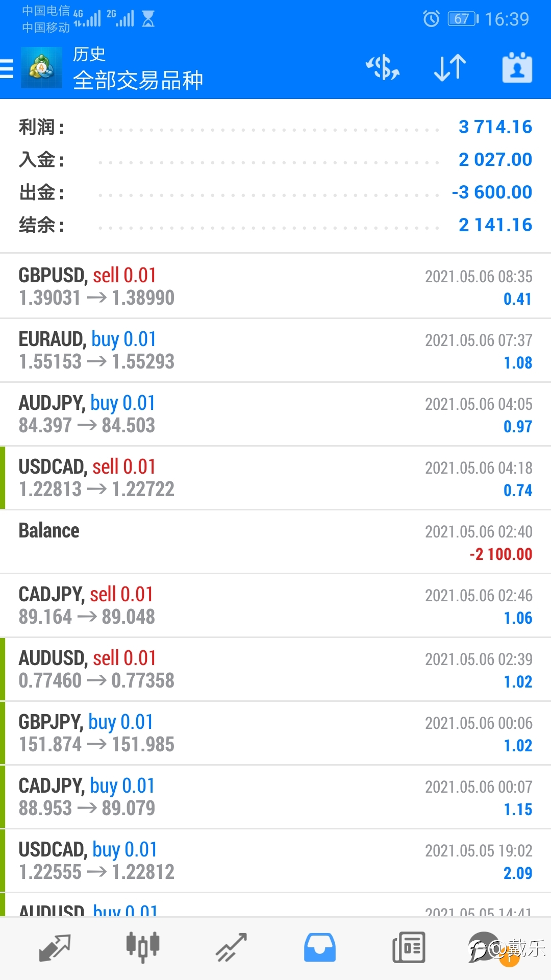Open the News tab icon
This screenshot has height=980, width=551.
pyautogui.click(x=409, y=948)
